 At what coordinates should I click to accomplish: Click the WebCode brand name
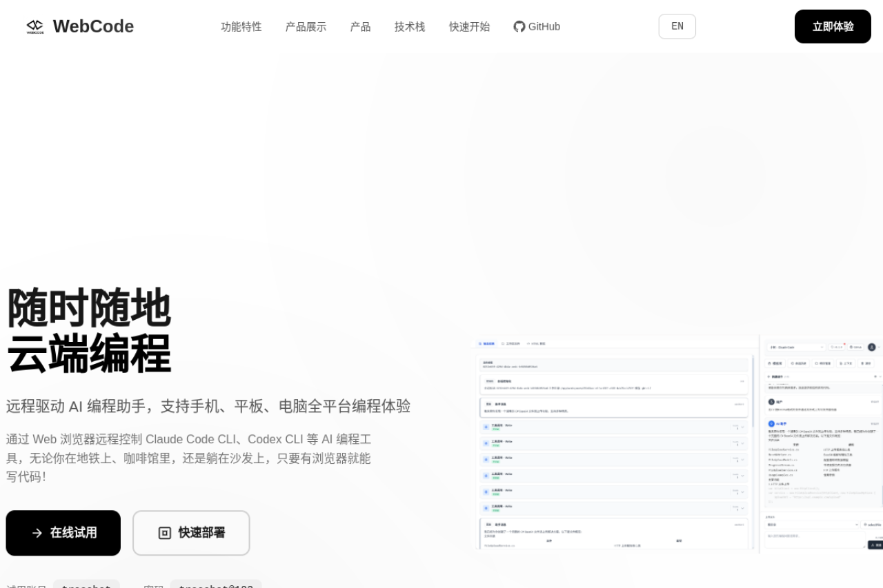[x=93, y=26]
